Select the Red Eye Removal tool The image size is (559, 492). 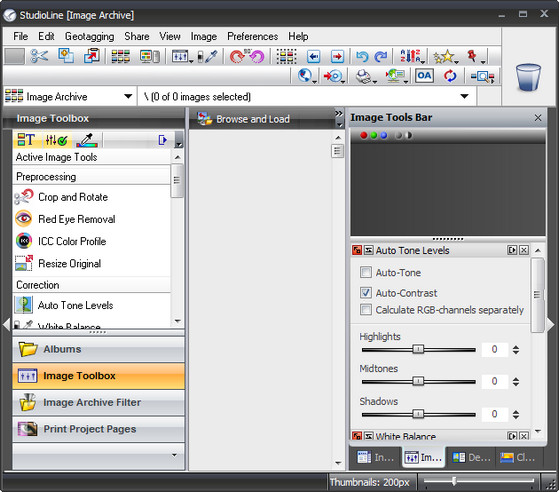tap(65, 219)
